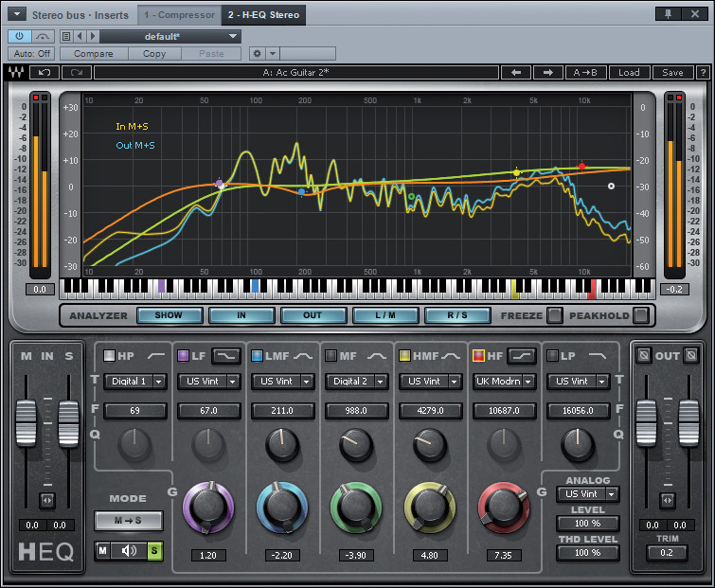Click the Waves logo icon
This screenshot has height=588, width=715.
(16, 72)
